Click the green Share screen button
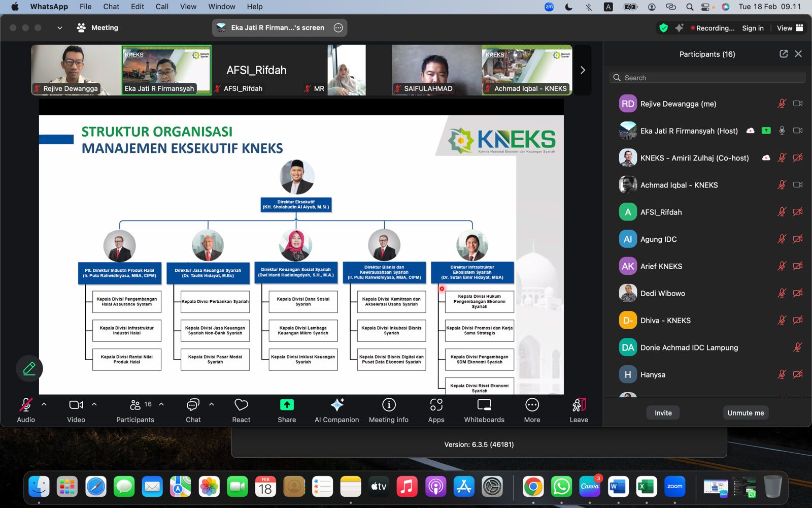The width and height of the screenshot is (812, 508). [287, 410]
